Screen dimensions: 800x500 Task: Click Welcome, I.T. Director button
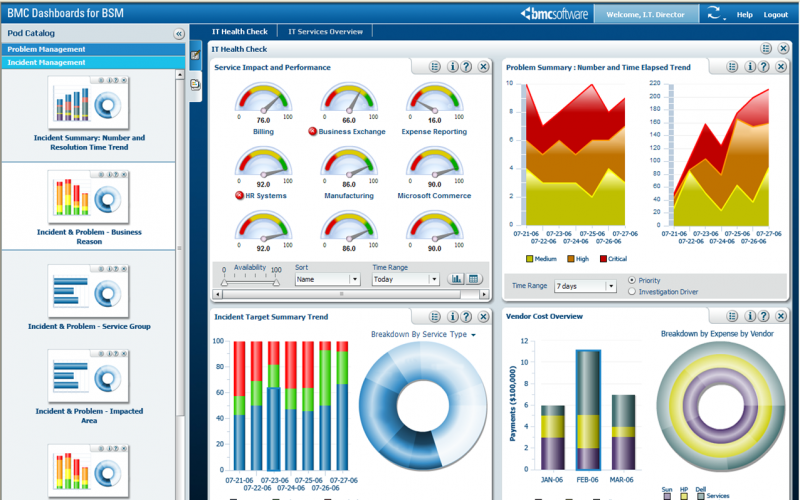click(x=646, y=14)
